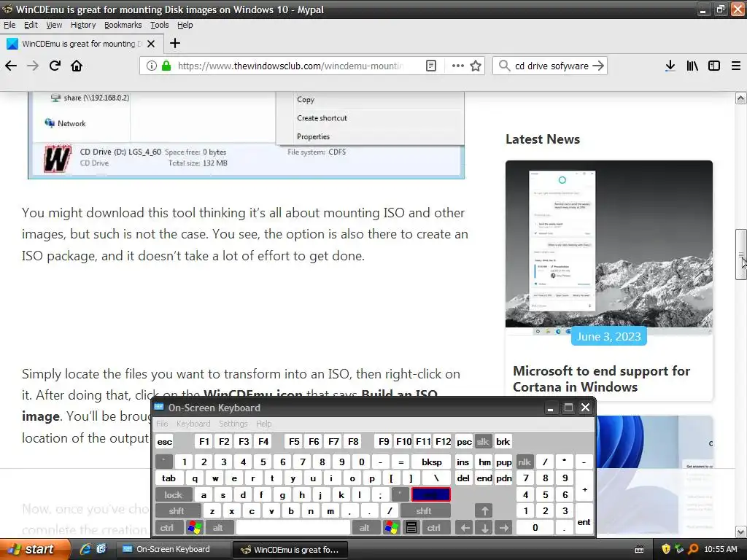Click the keyboard tray icon
747x560 pixels.
click(x=639, y=550)
